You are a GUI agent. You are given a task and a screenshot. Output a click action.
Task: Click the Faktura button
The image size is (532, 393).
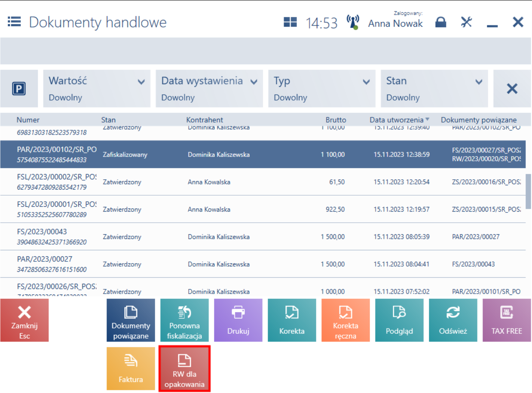point(131,368)
